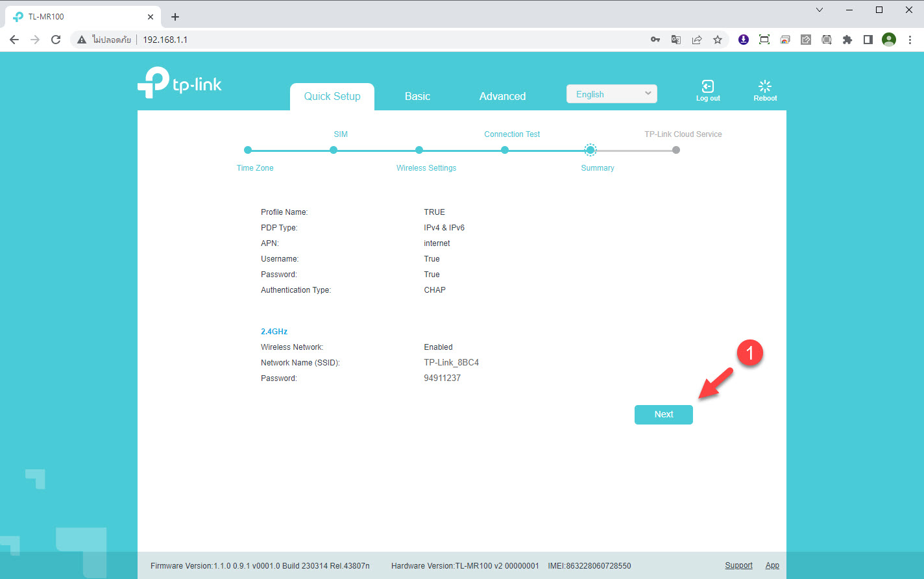Click the Firmware Version text in footer
The width and height of the screenshot is (924, 579).
tap(260, 566)
